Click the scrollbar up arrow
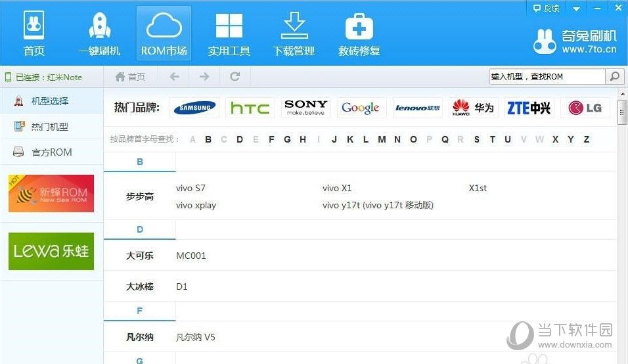Viewport: 628px width, 364px height. [622, 94]
